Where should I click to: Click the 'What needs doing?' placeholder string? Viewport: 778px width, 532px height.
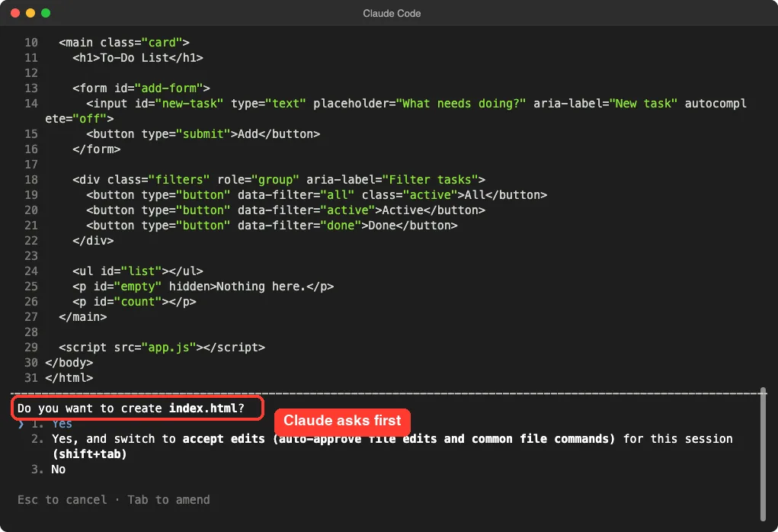tap(461, 104)
